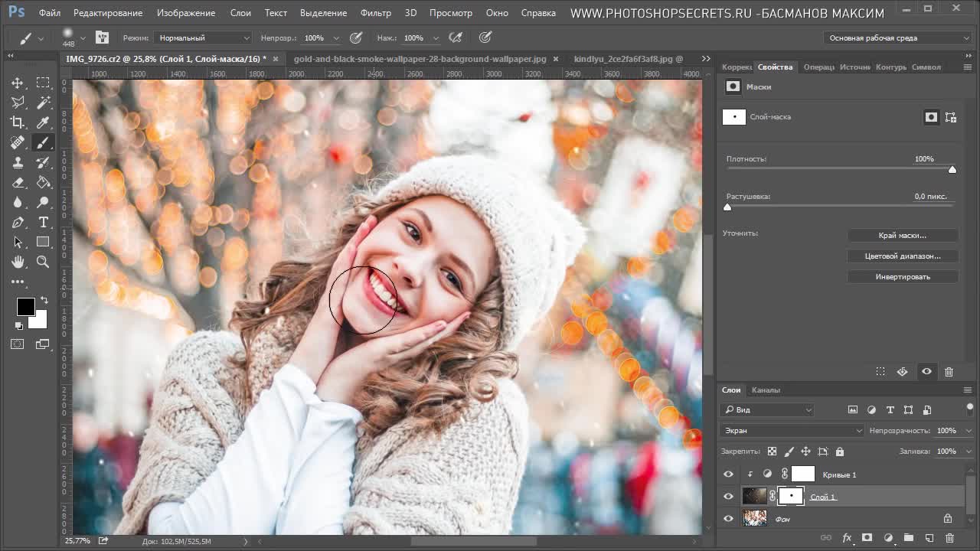Hide the Слой 1 layer
This screenshot has height=551, width=980.
coord(728,497)
